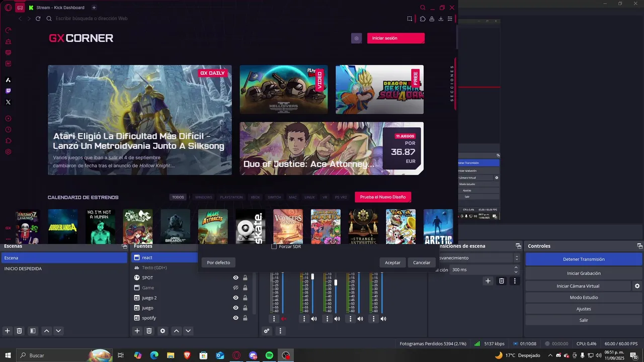
Task: Filter calendar by TODOS
Action: 178,197
